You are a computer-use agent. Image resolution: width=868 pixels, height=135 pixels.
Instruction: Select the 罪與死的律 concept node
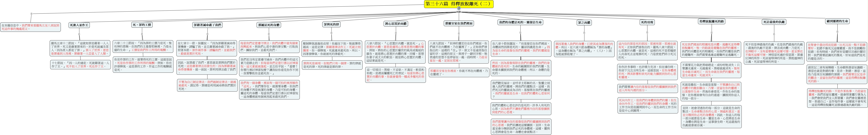point(332,24)
